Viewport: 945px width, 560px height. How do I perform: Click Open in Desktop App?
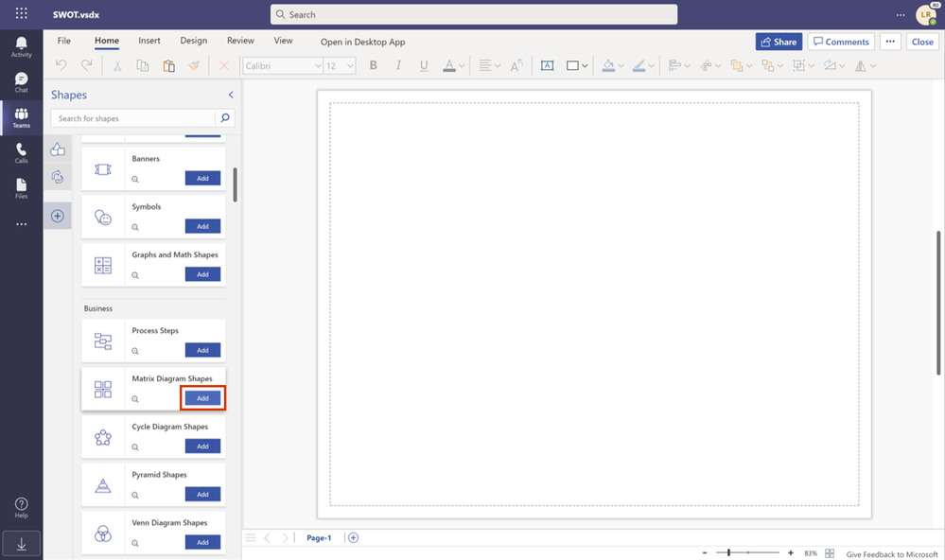coord(363,42)
